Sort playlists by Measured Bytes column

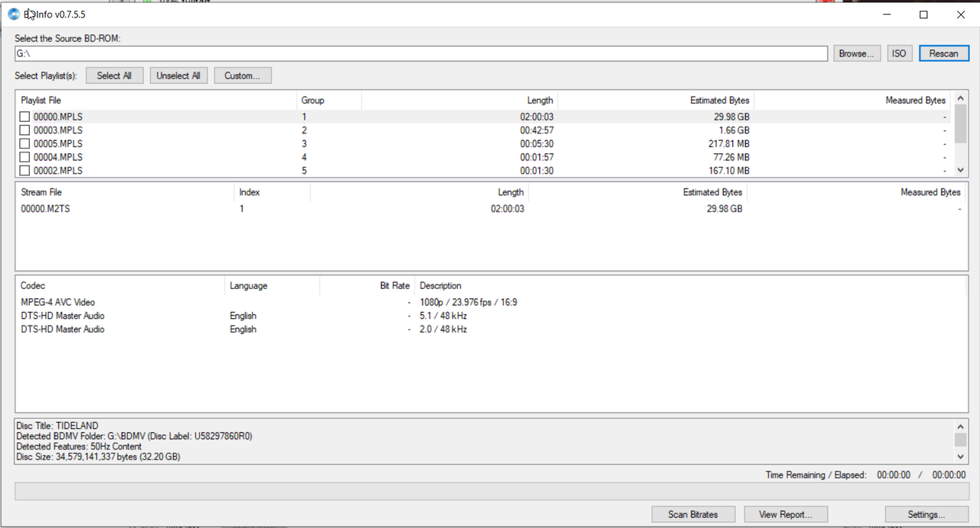853,100
